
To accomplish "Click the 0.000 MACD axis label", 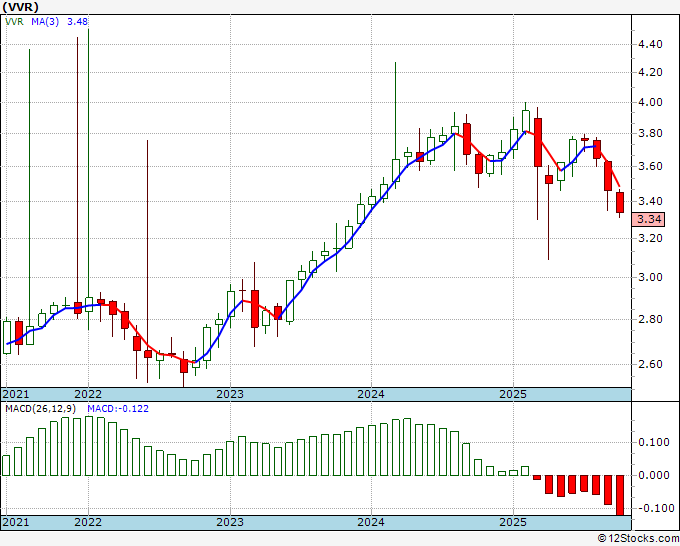I will pyautogui.click(x=654, y=475).
